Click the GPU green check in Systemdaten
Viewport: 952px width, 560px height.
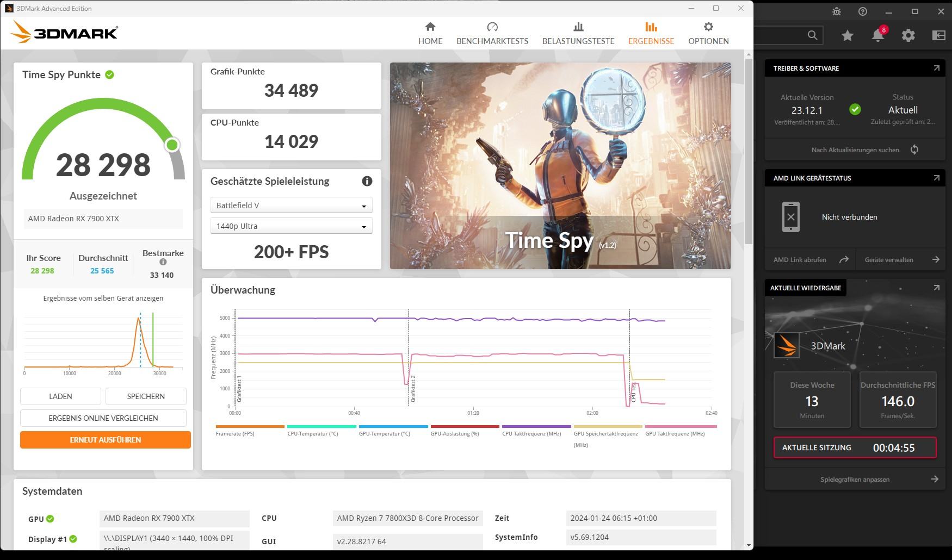50,519
